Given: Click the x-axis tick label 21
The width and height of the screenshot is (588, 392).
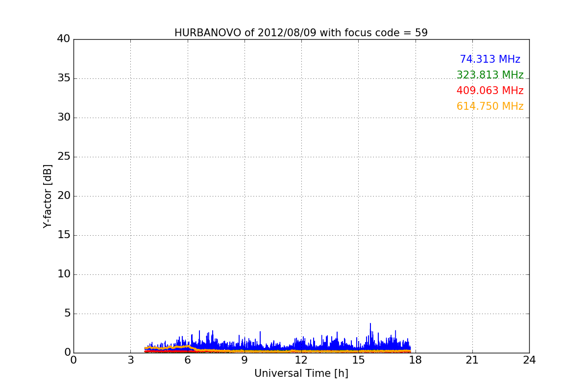Looking at the screenshot, I should pos(472,360).
